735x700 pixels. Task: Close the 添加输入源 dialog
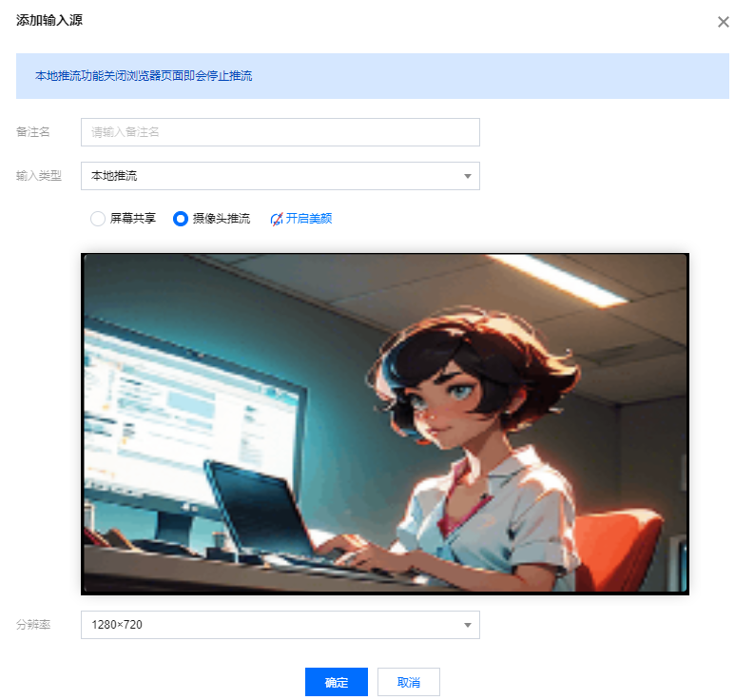724,22
